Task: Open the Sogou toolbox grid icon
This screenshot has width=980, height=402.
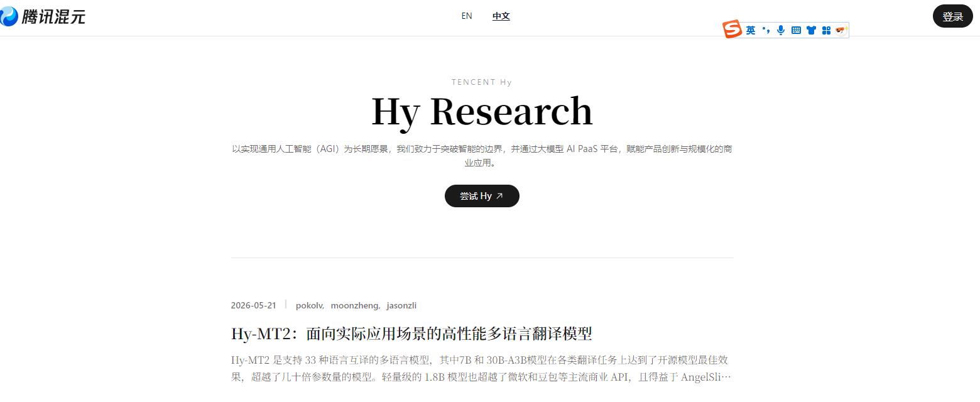Action: [x=826, y=30]
